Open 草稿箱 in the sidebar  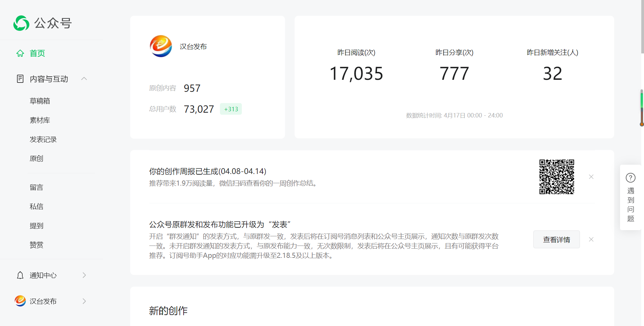tap(40, 101)
